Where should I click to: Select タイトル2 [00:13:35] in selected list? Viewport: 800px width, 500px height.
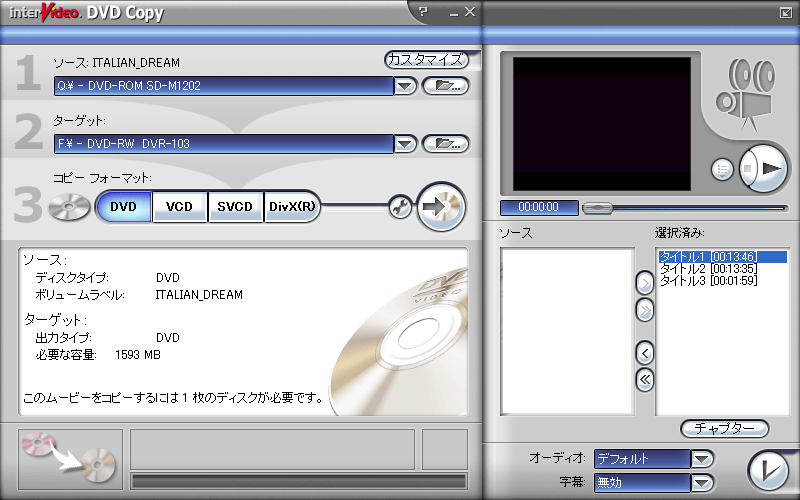pyautogui.click(x=721, y=269)
